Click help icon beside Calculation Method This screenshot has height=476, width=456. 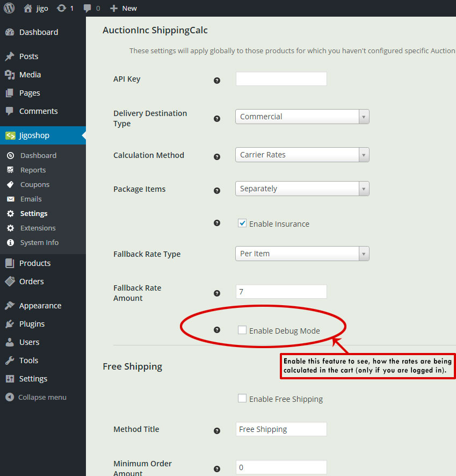coord(217,156)
